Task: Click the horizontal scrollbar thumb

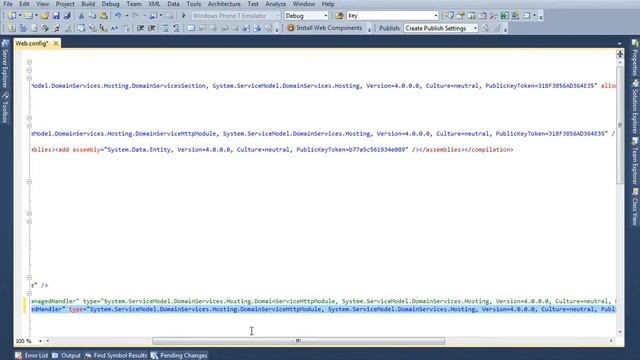Action: 298,341
